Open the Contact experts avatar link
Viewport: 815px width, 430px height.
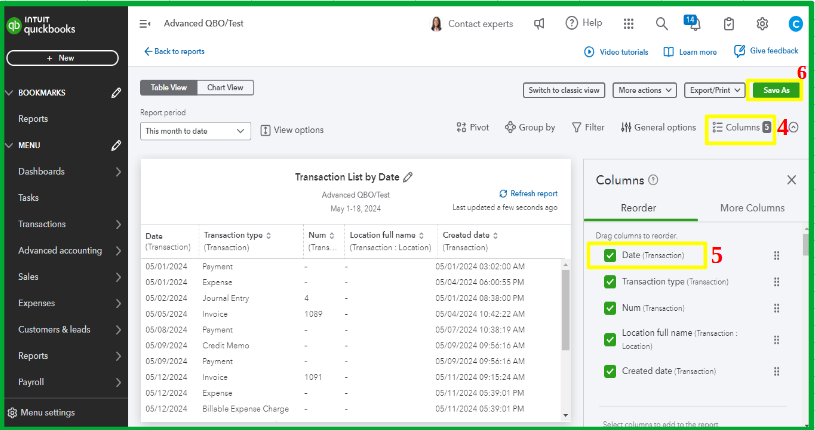click(x=471, y=24)
